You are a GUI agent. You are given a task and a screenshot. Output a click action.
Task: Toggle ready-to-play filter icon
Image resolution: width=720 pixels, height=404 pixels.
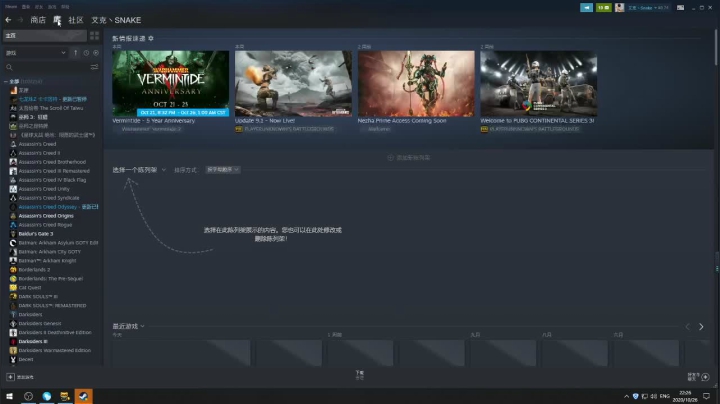96,53
